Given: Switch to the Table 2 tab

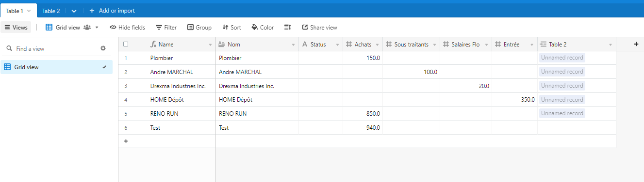Looking at the screenshot, I should click(x=51, y=11).
